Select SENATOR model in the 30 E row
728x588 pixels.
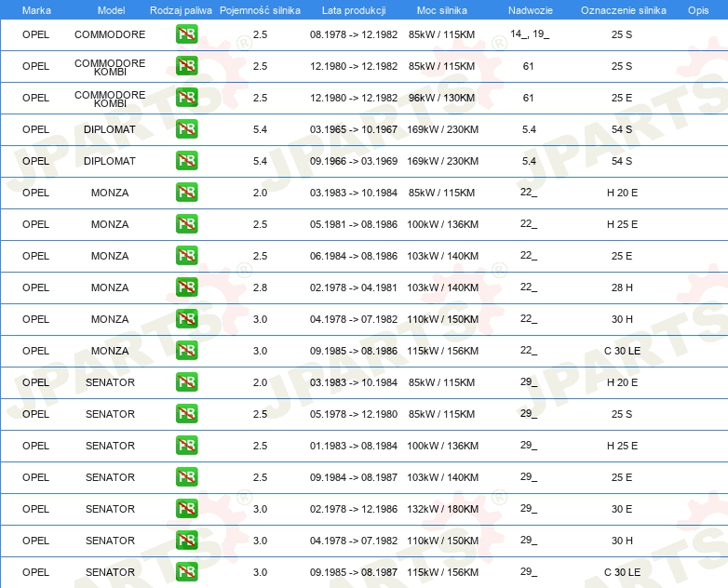pos(110,509)
